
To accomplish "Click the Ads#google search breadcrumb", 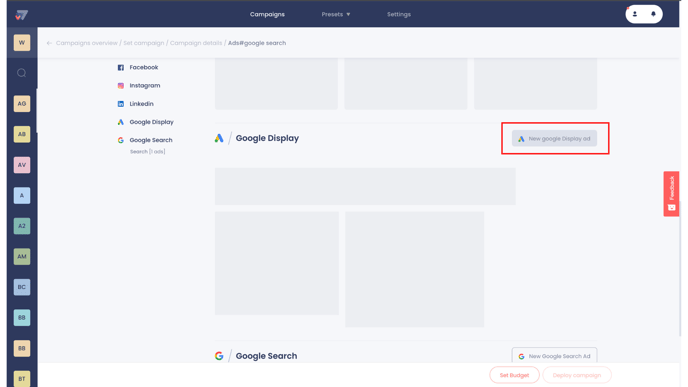I will pyautogui.click(x=257, y=43).
